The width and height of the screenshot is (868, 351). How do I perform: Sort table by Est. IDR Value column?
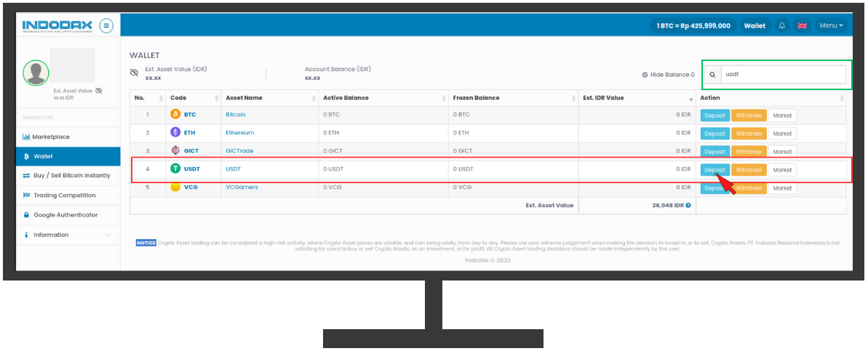(637, 98)
